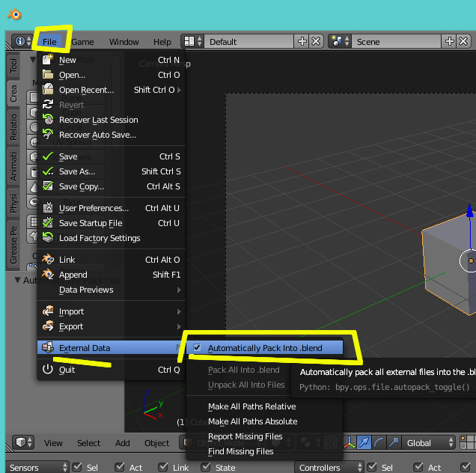Open the Help menu
Image resolution: width=476 pixels, height=473 pixels.
point(162,42)
